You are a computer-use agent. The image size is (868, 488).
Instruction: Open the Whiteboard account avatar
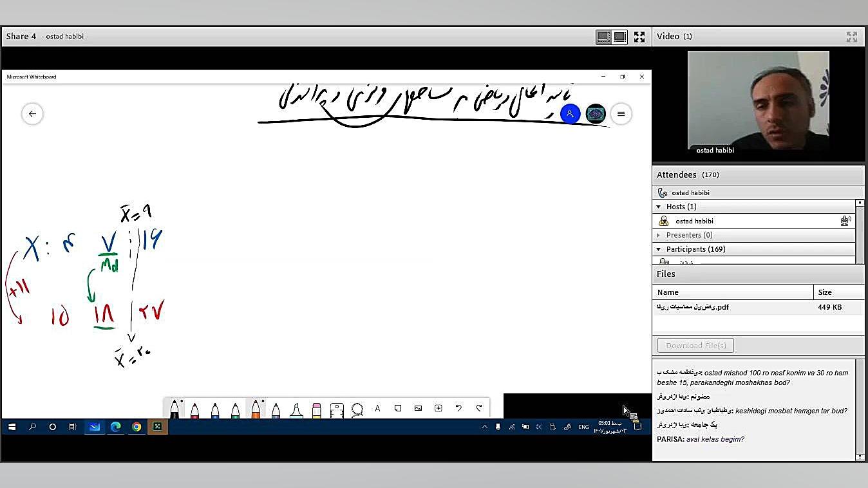(x=596, y=114)
